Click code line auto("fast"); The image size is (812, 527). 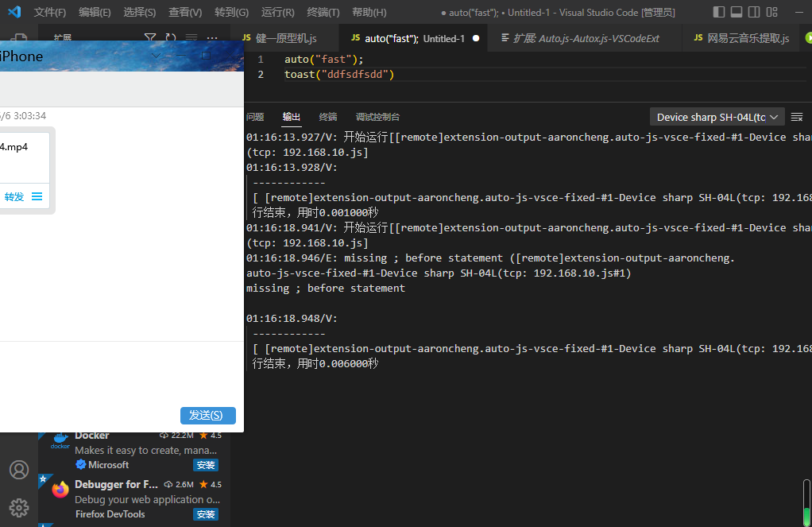click(x=323, y=59)
